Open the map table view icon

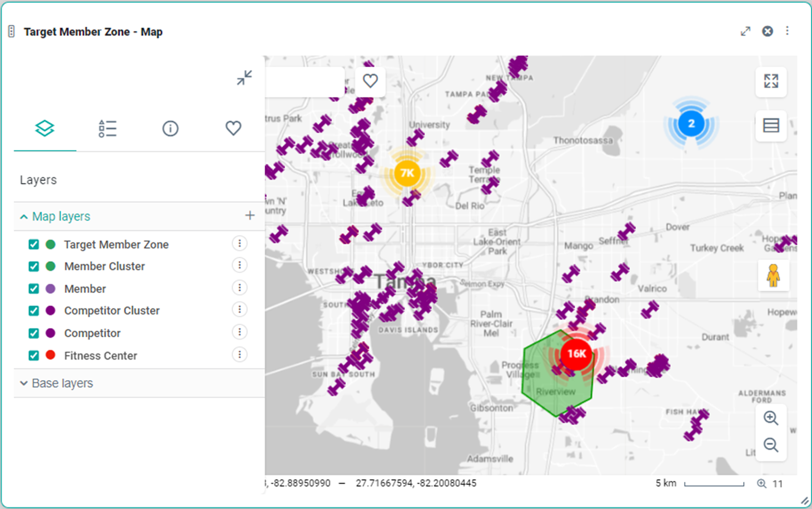(x=771, y=126)
